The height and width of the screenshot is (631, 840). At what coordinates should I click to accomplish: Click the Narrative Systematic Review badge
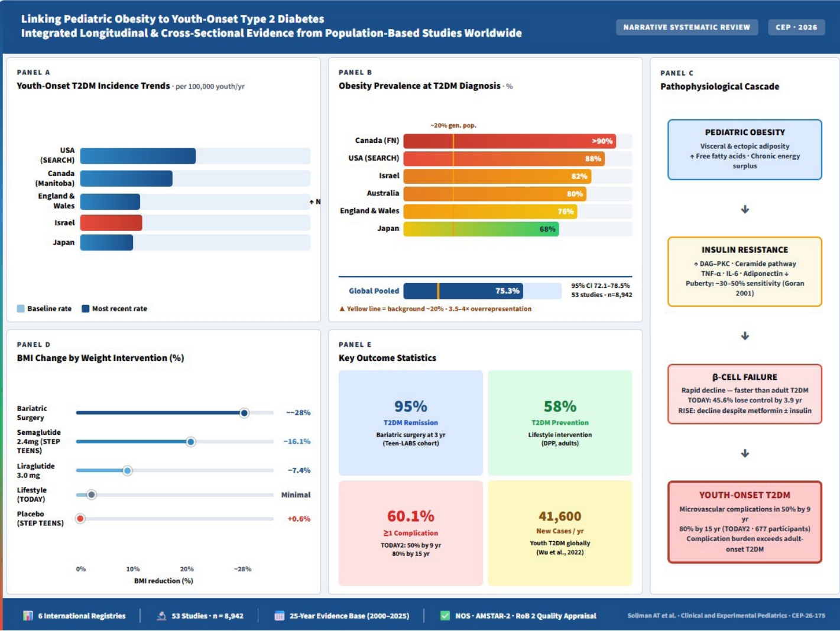687,27
